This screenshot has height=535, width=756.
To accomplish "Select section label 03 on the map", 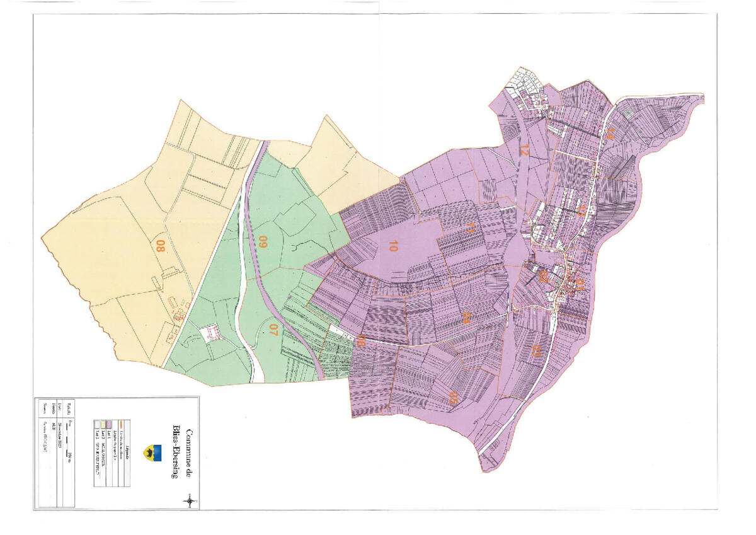I will click(537, 350).
